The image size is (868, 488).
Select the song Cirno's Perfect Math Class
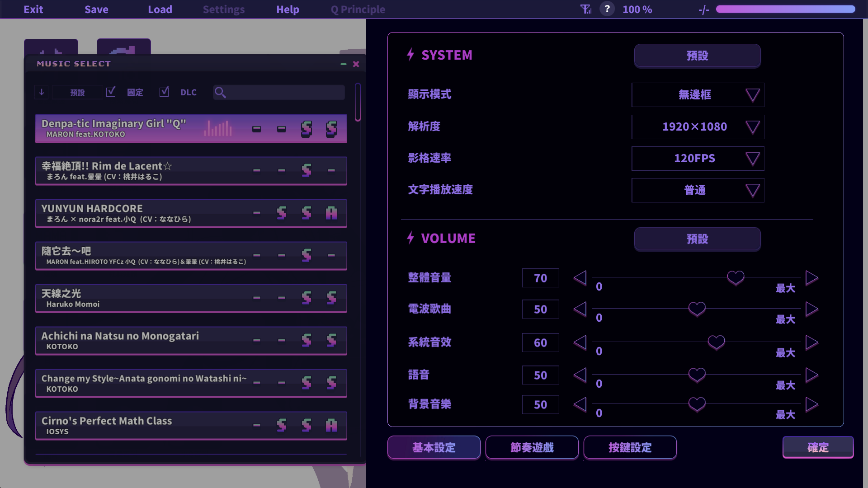tap(191, 426)
